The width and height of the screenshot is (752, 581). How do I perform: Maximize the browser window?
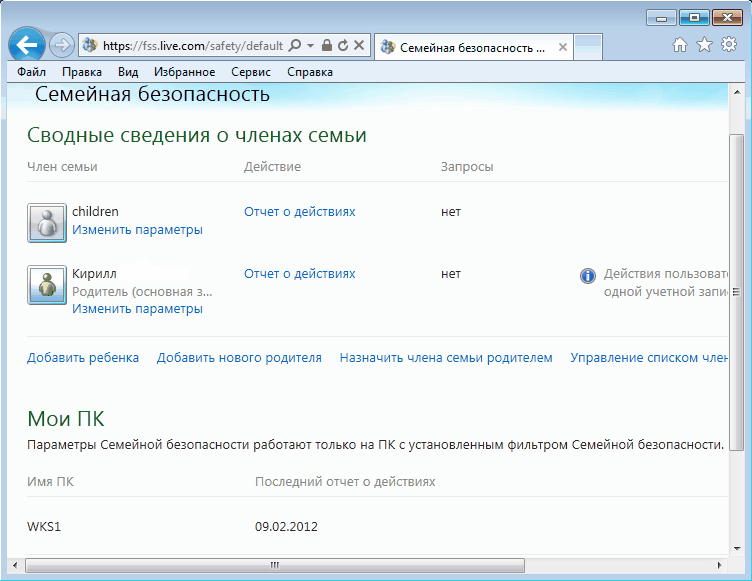[694, 18]
